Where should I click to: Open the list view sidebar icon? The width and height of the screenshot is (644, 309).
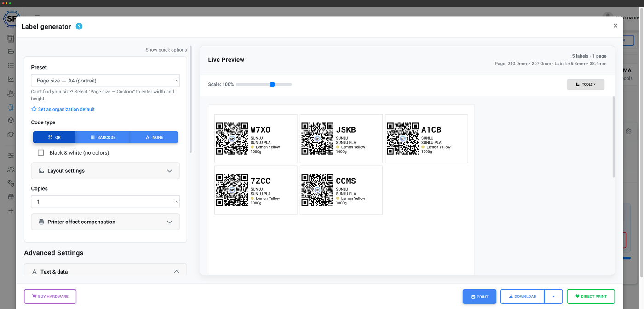(11, 65)
